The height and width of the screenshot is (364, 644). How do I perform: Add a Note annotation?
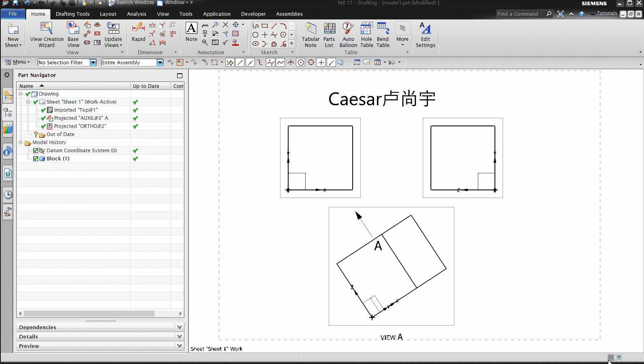(x=191, y=32)
